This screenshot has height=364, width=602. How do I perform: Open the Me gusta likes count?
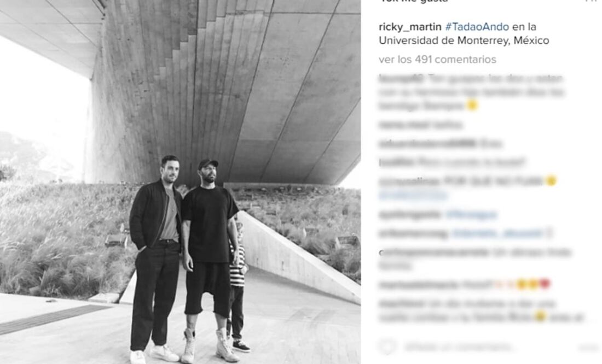click(414, 1)
